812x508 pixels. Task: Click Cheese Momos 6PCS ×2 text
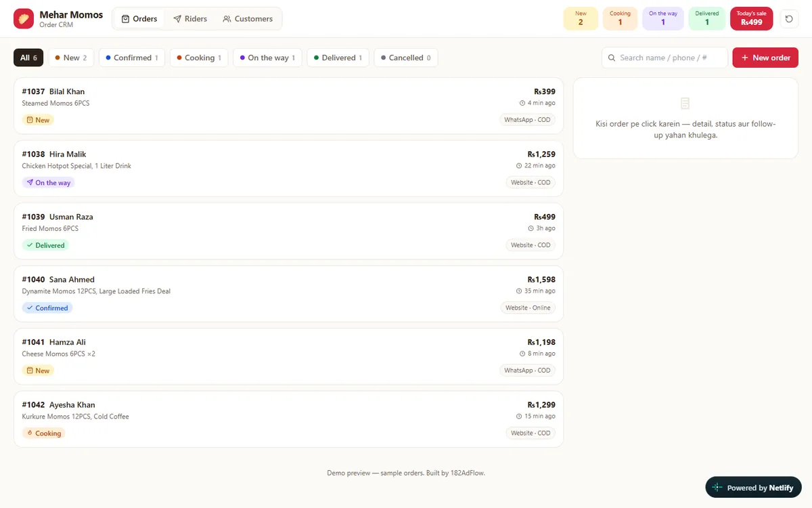(58, 354)
